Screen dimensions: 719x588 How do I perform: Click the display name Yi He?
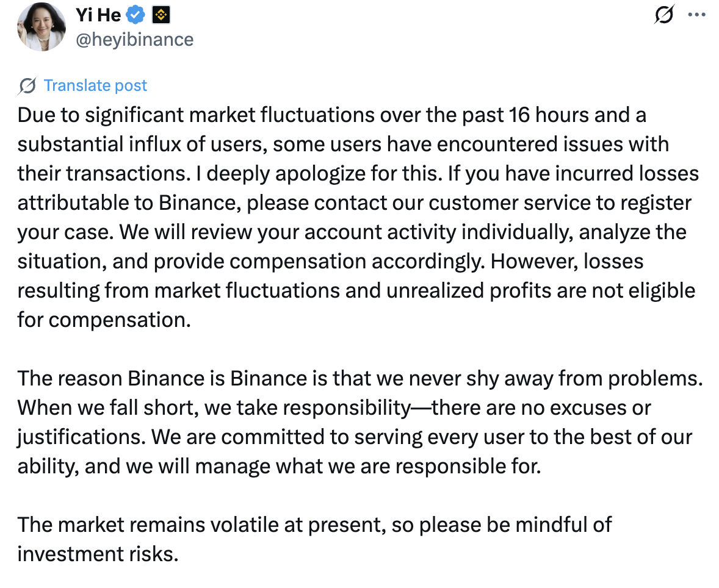(98, 15)
